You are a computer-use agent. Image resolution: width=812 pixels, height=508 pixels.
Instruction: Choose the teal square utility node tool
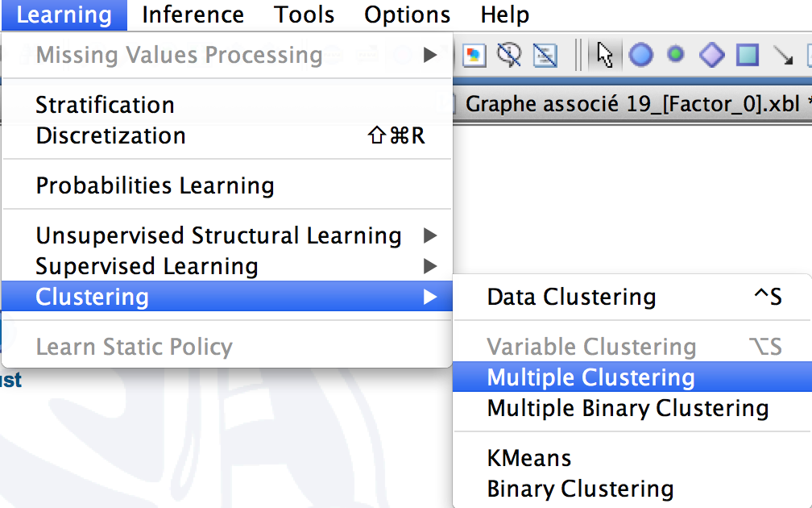748,55
